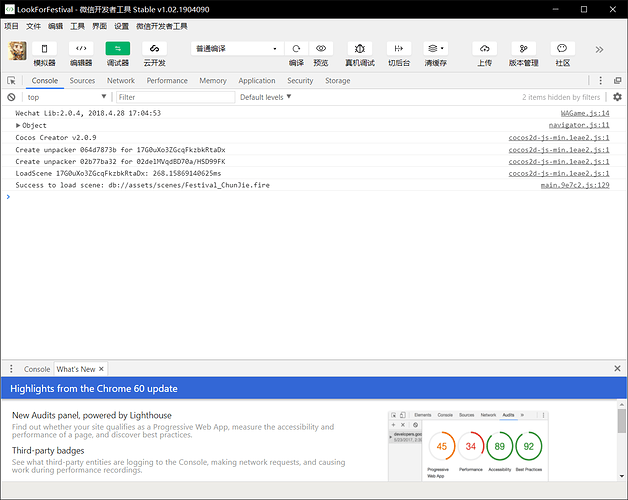This screenshot has width=628, height=500.
Task: Toggle the debugger (调试器) panel
Action: (118, 48)
